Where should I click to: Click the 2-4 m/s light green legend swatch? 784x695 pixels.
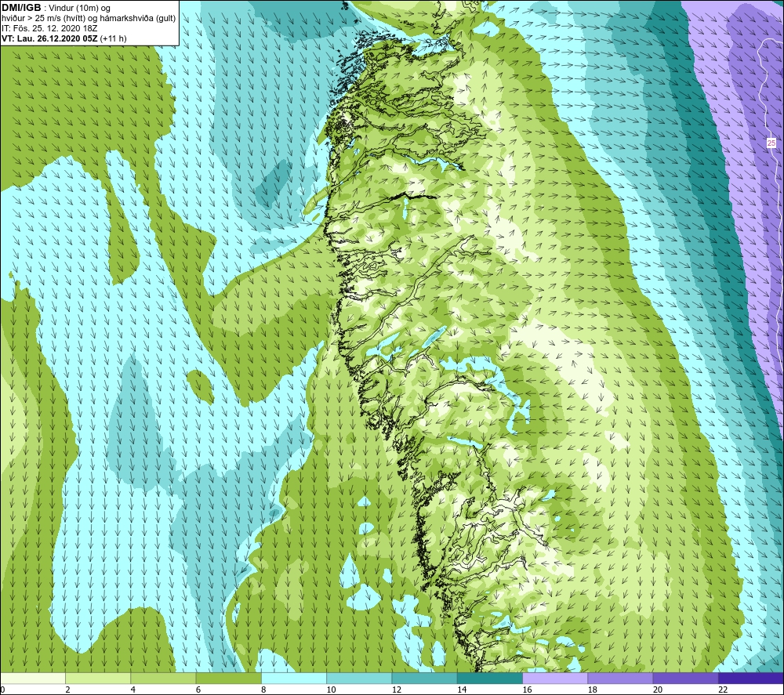pos(98,678)
